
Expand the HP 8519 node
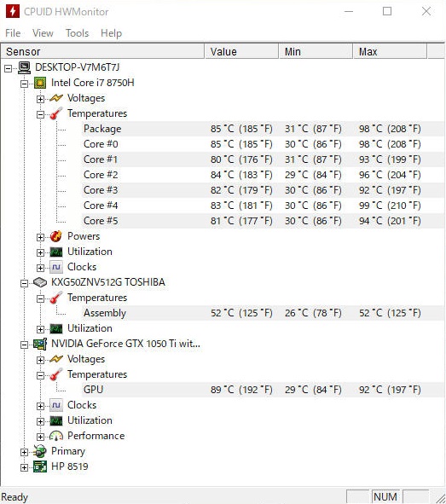[x=24, y=467]
